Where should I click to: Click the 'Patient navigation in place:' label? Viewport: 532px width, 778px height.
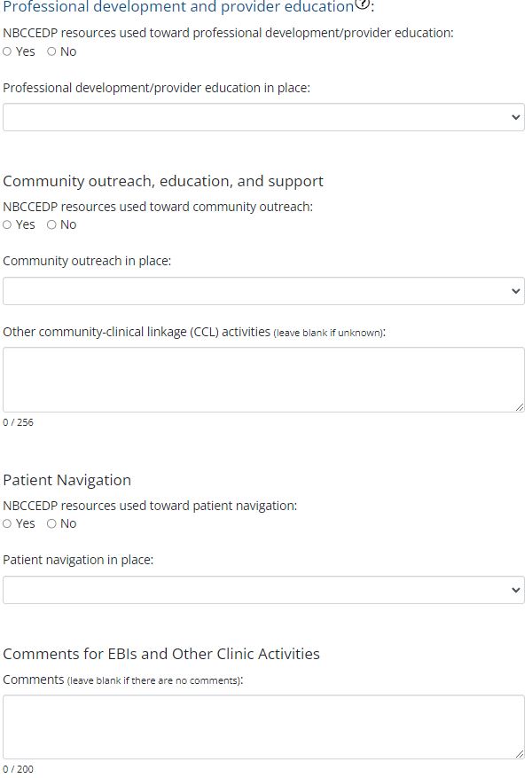click(x=78, y=561)
